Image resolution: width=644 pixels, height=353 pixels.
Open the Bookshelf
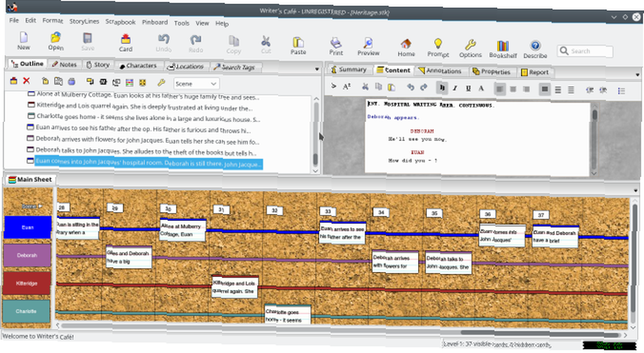(x=503, y=50)
